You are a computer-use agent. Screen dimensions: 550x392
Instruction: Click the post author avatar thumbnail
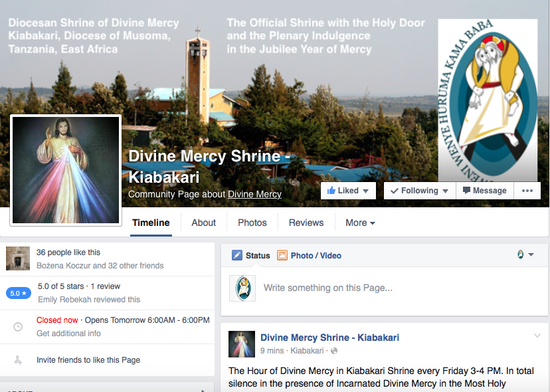pyautogui.click(x=242, y=344)
